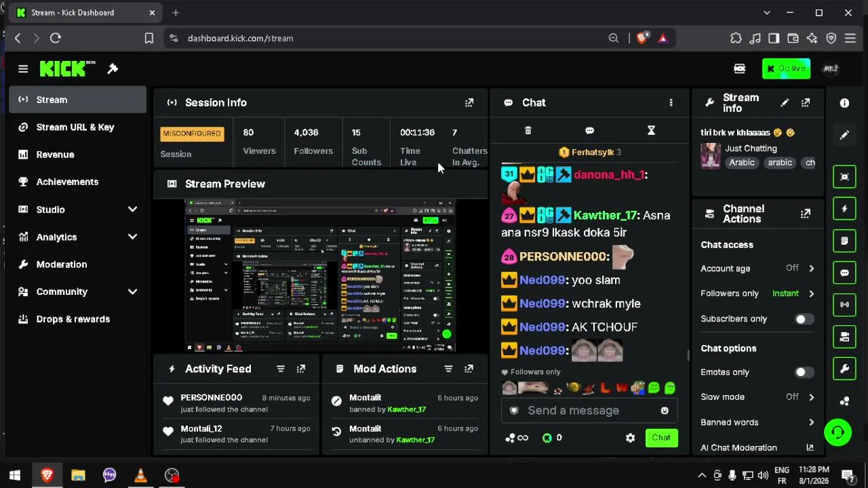The height and width of the screenshot is (488, 868).
Task: Click the info icon in right rail
Action: point(844,103)
